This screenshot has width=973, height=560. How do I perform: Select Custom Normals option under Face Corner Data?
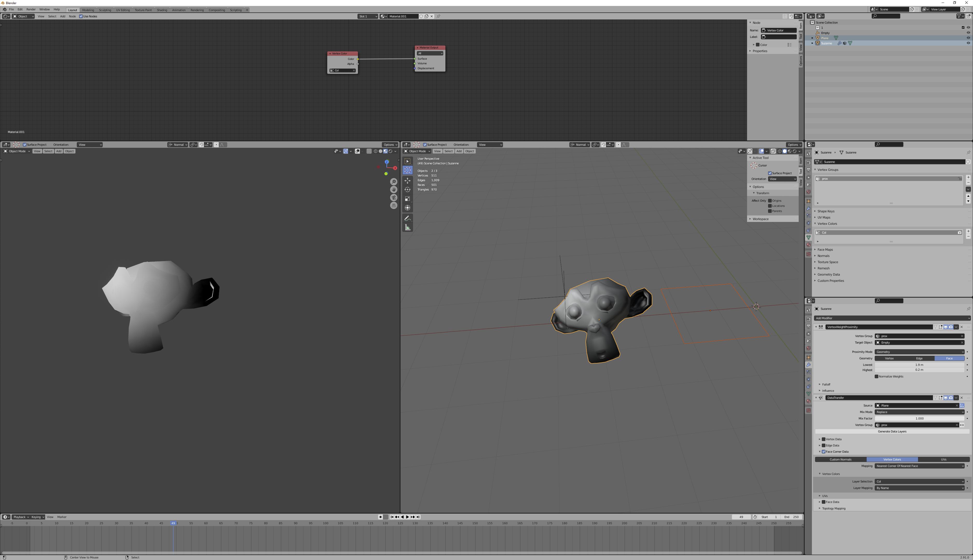pyautogui.click(x=841, y=460)
